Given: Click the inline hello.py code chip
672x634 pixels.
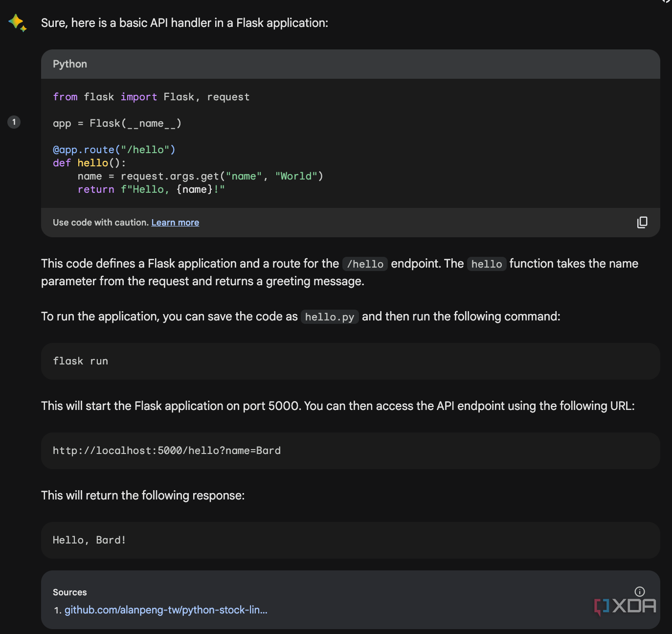Looking at the screenshot, I should (330, 317).
